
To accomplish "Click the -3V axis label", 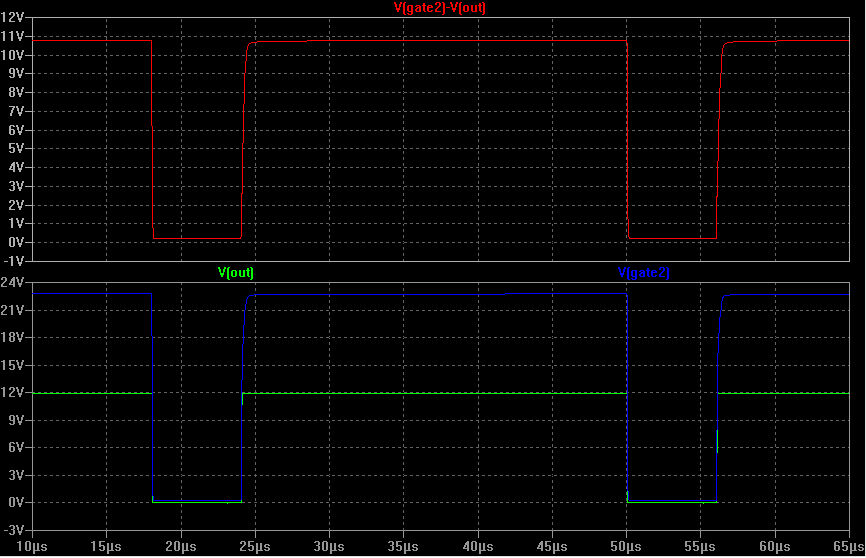I will point(13,530).
